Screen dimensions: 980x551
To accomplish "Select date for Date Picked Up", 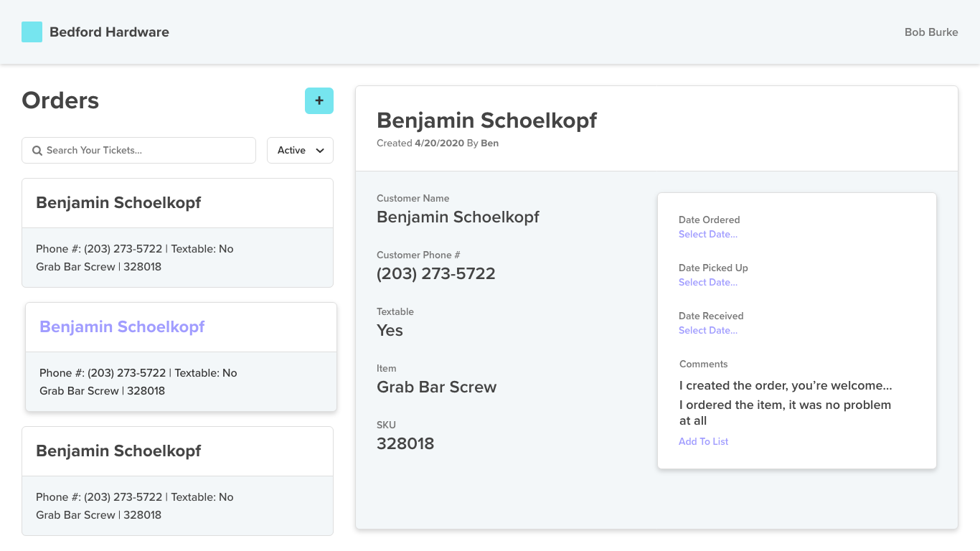I will pyautogui.click(x=707, y=283).
